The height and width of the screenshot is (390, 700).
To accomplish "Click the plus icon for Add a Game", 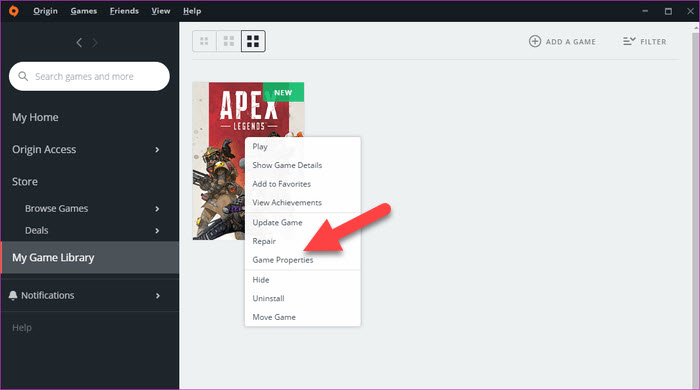I will tap(535, 41).
